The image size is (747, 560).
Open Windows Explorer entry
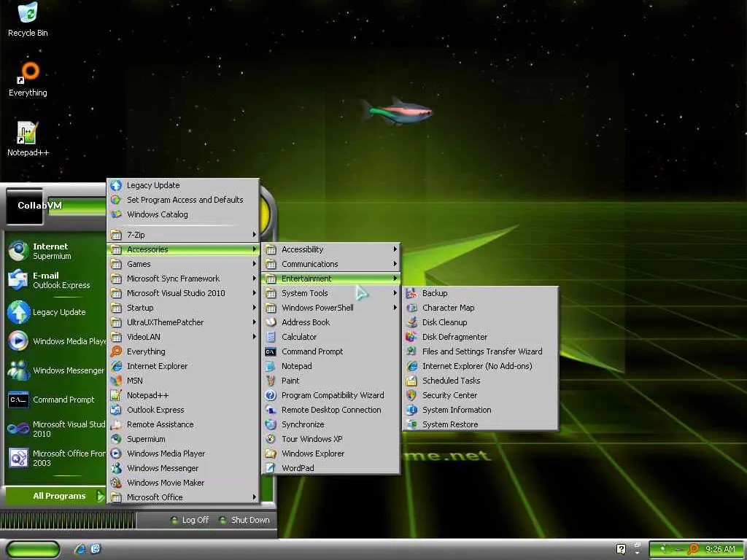(331, 454)
